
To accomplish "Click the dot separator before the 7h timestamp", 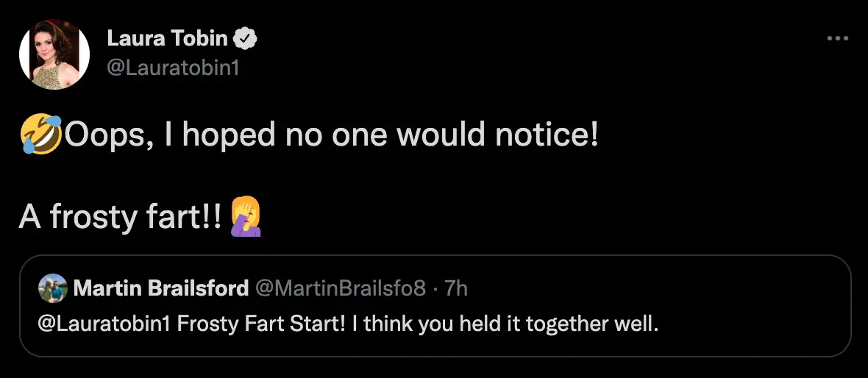I will point(435,288).
